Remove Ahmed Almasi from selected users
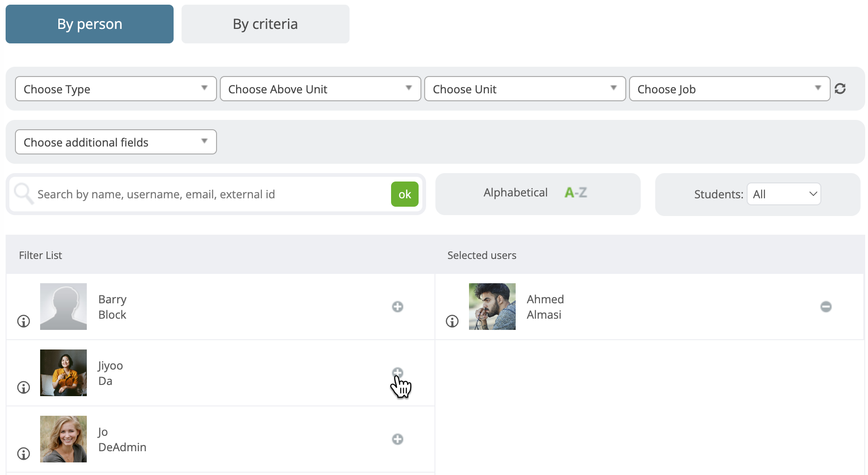This screenshot has width=868, height=475. pyautogui.click(x=826, y=307)
